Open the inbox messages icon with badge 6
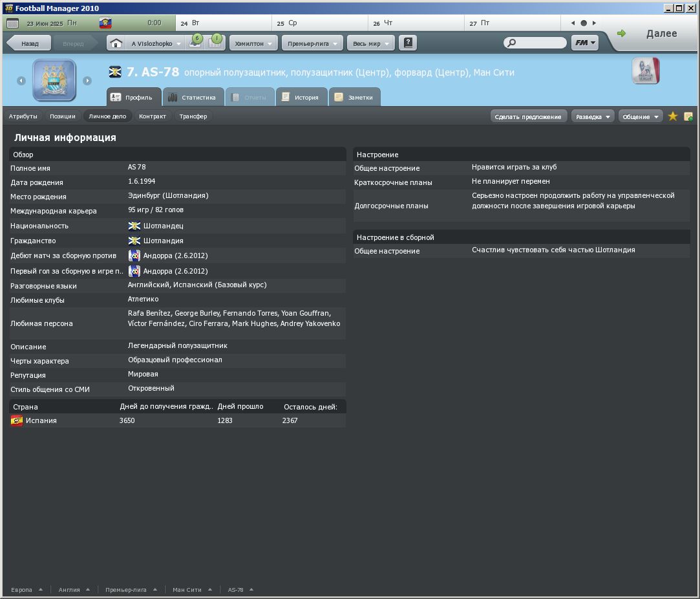This screenshot has height=599, width=700. (x=195, y=43)
